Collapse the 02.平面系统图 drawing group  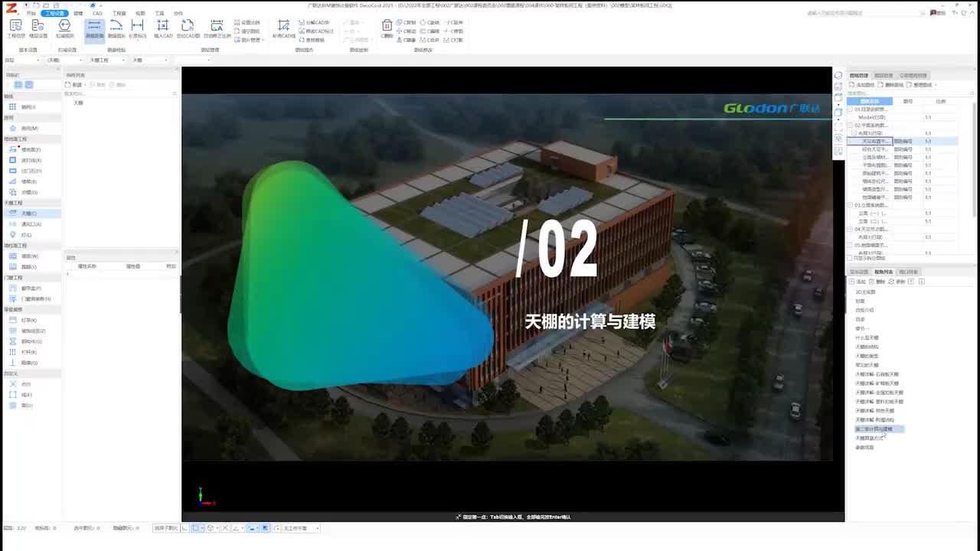click(x=850, y=126)
